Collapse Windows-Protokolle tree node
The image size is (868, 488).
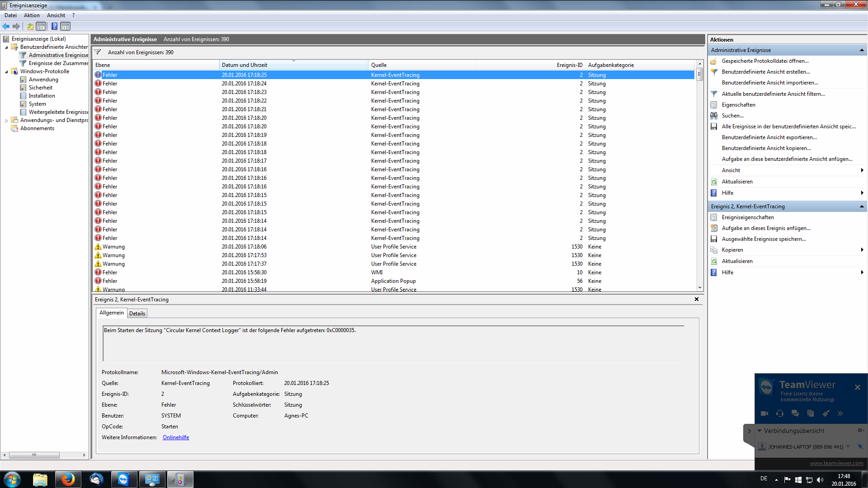pos(6,72)
